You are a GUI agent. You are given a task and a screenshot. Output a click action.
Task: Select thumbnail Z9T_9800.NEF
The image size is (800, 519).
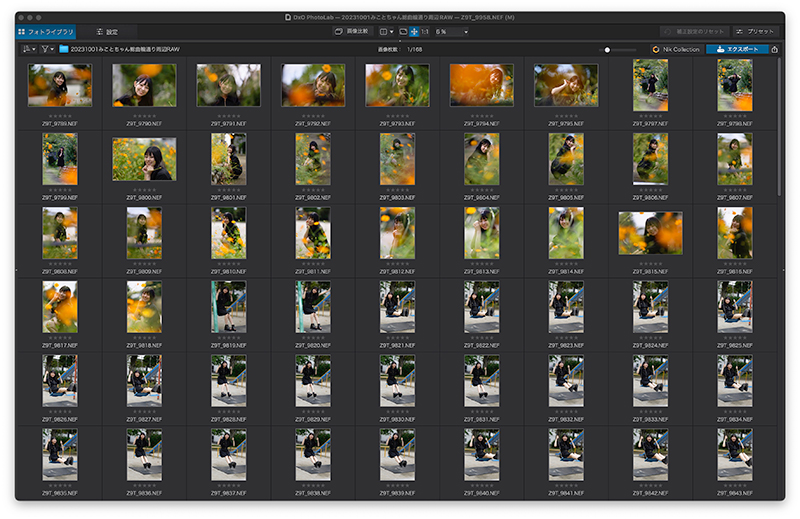pos(144,159)
